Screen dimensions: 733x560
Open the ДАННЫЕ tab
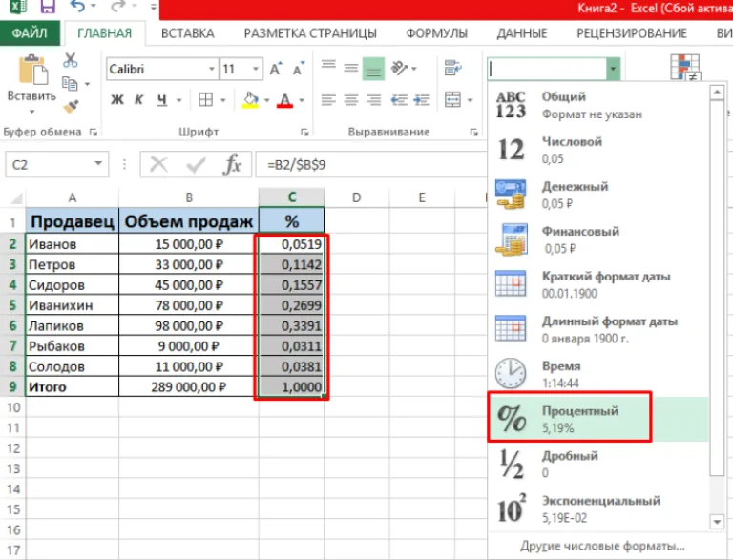tap(522, 33)
